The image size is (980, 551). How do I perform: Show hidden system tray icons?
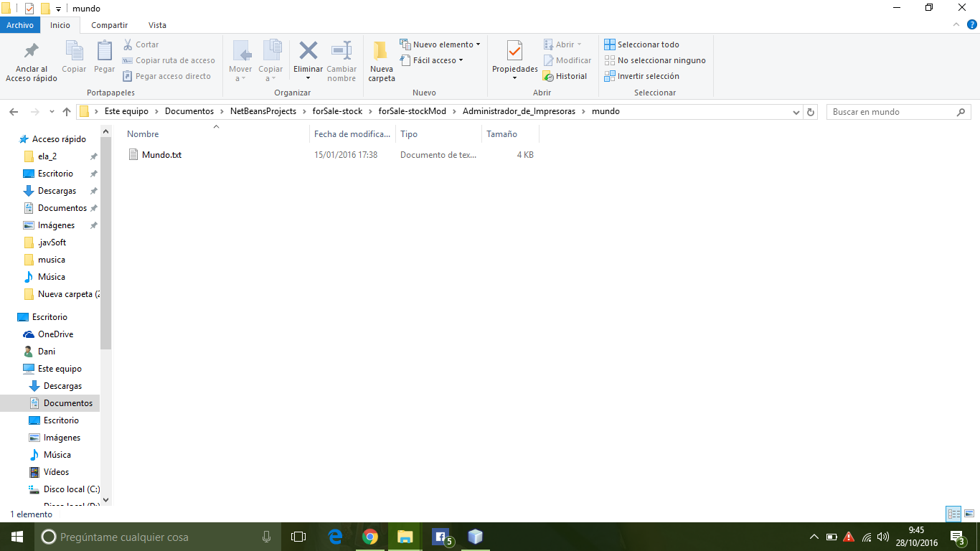[814, 537]
